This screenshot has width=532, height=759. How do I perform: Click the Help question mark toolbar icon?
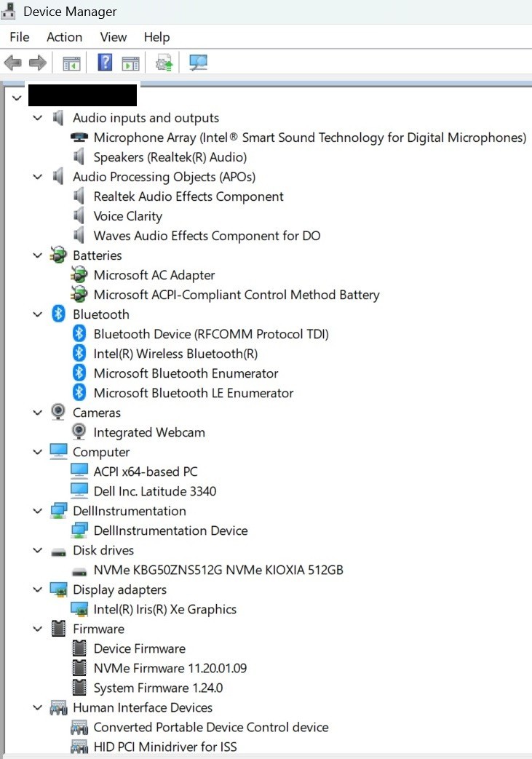(105, 63)
